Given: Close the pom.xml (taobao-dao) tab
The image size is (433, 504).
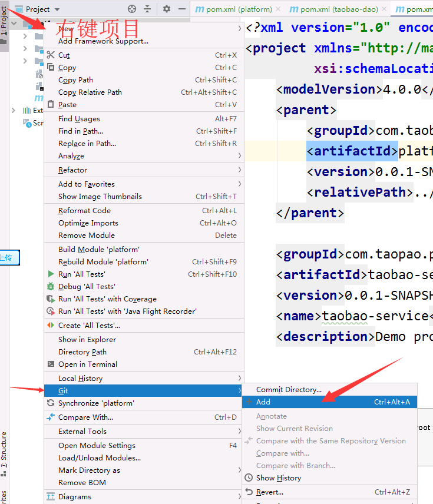Looking at the screenshot, I should [x=384, y=9].
